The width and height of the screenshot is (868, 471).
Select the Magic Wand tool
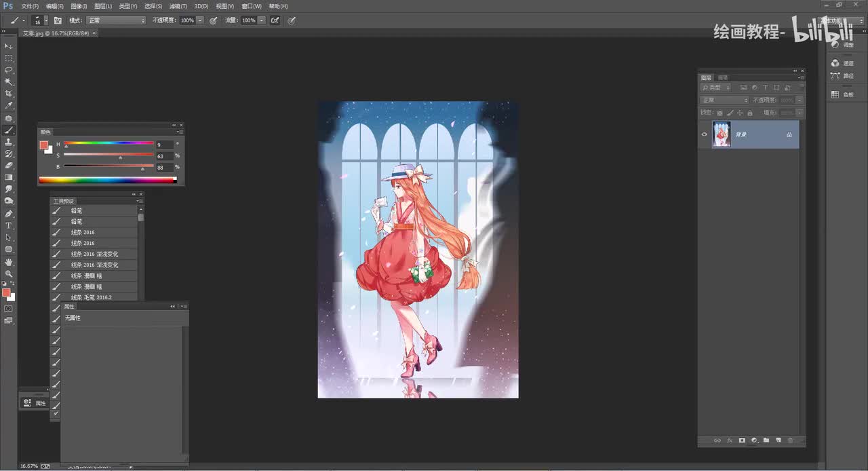tap(9, 82)
